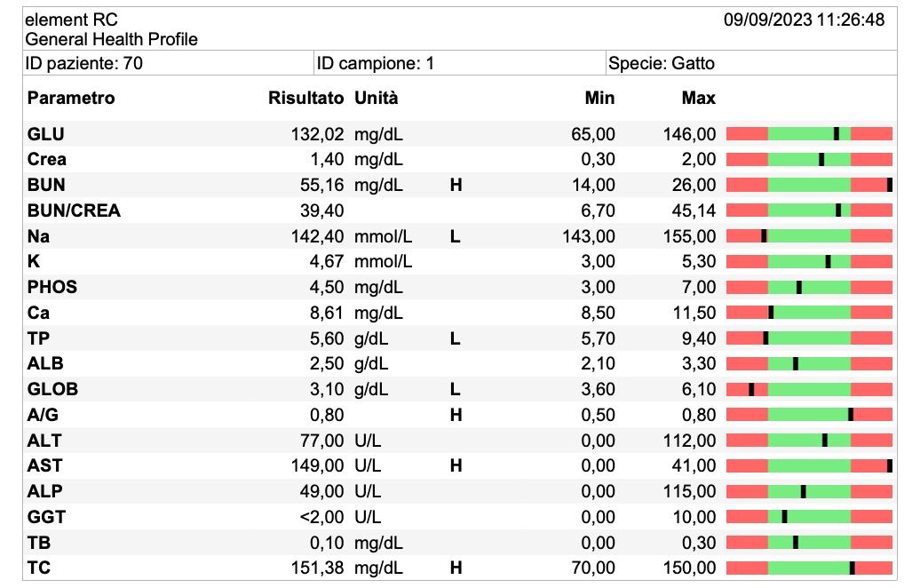Select the Parametro column header
Viewport: 920px width, 588px height.
pyautogui.click(x=71, y=98)
